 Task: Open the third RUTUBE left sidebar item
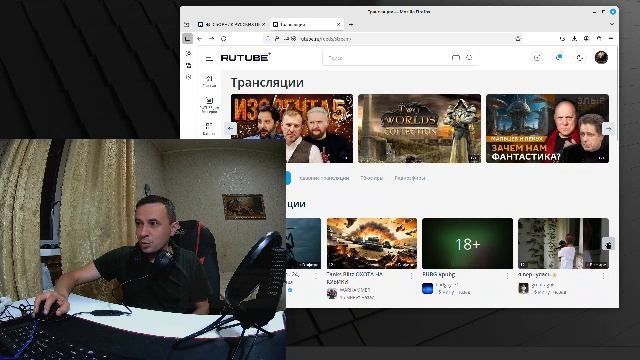209,128
